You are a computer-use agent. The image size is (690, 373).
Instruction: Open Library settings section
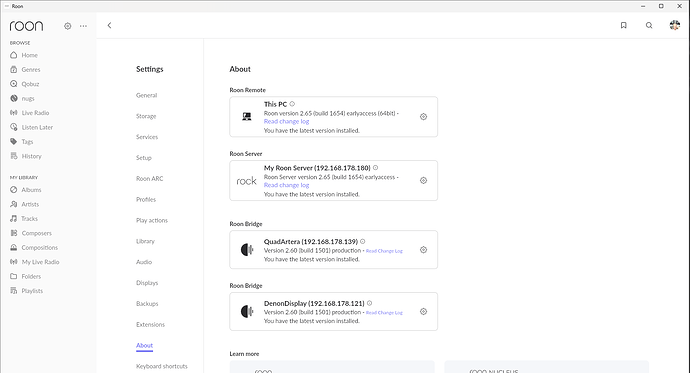145,241
